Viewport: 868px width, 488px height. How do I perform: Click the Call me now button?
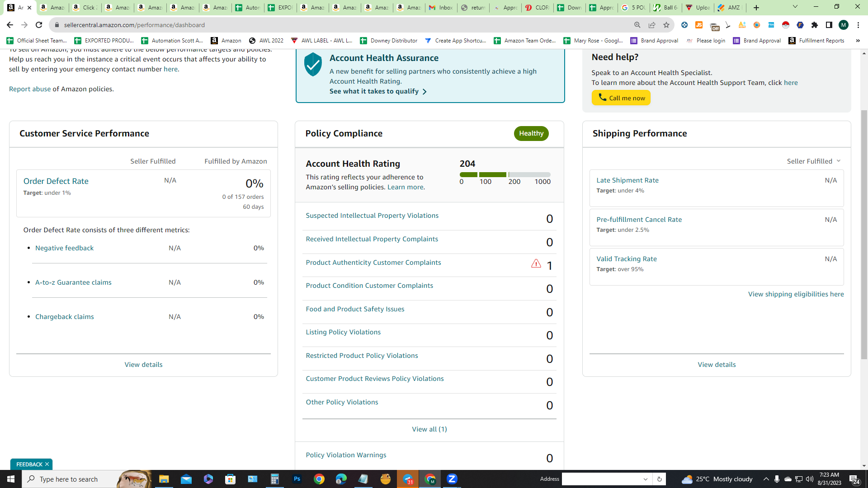pos(621,98)
